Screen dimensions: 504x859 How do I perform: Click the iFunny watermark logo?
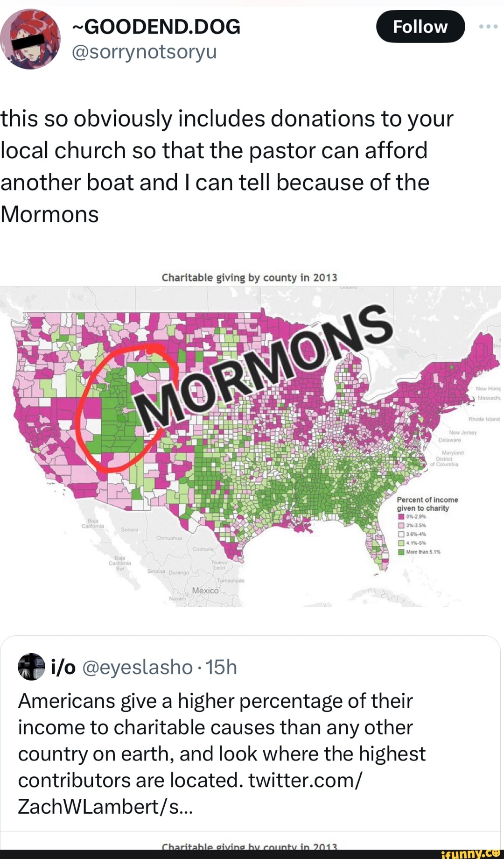(x=471, y=853)
